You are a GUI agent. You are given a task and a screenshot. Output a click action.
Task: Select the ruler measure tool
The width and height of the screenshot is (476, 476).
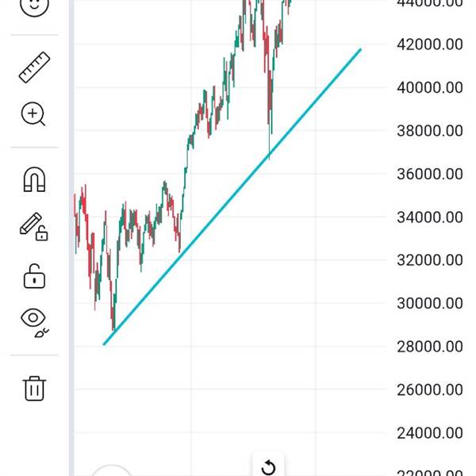[34, 68]
